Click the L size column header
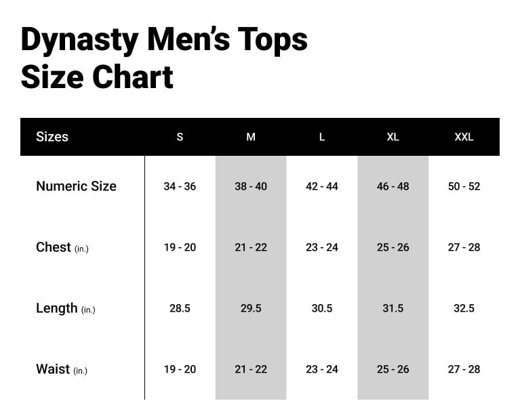520x420 pixels. (322, 137)
